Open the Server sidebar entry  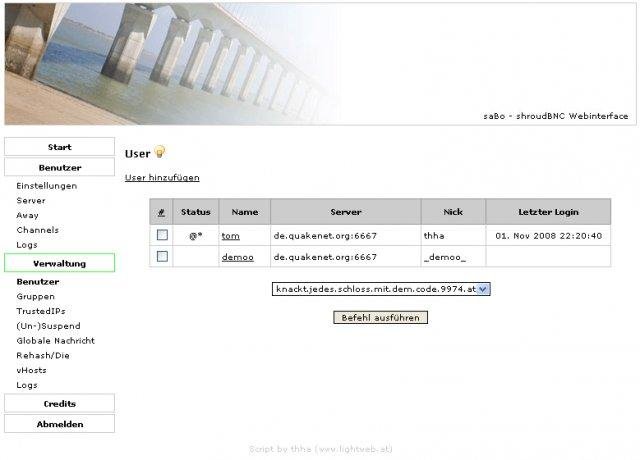point(31,200)
